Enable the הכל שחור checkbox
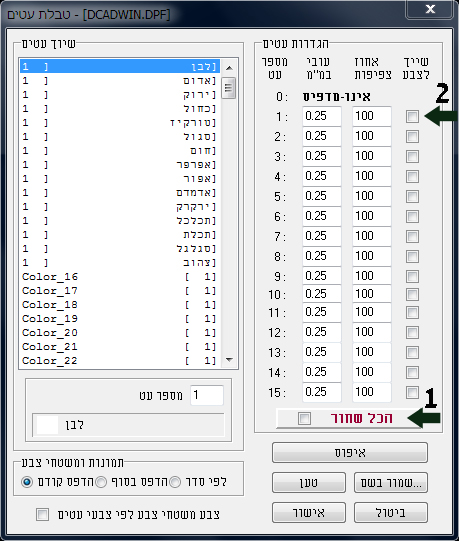The width and height of the screenshot is (459, 541). tap(304, 418)
